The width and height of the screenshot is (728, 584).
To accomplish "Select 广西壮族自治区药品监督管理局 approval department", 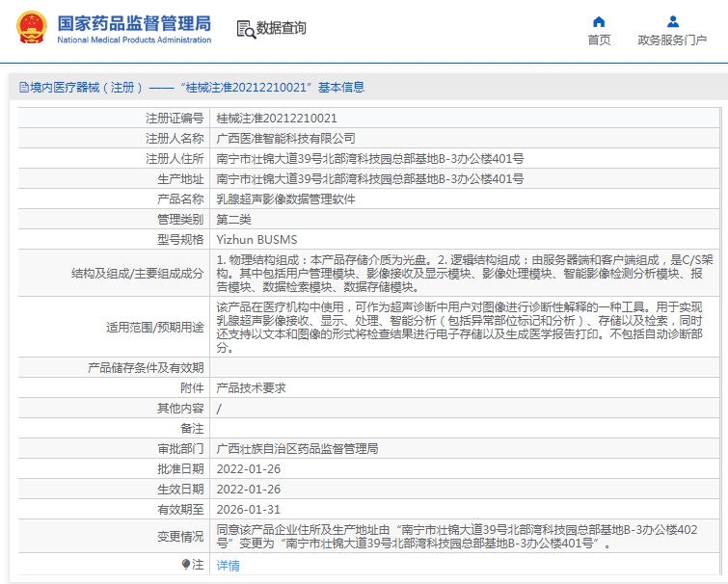I will (298, 448).
